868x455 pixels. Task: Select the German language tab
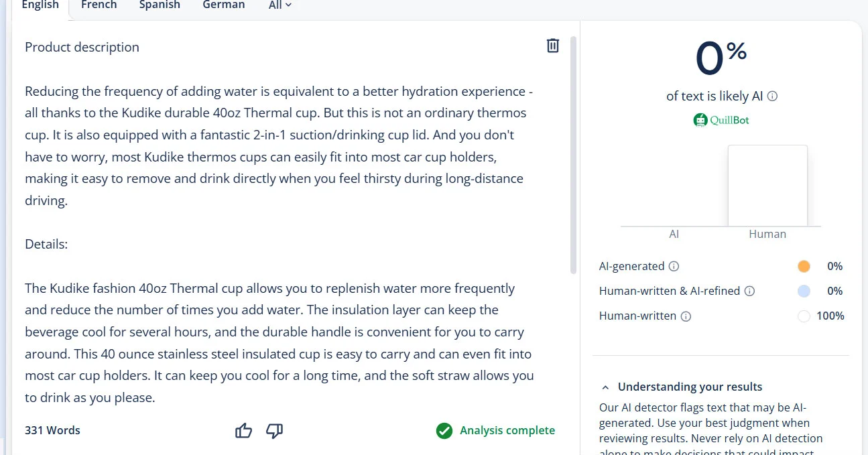224,5
